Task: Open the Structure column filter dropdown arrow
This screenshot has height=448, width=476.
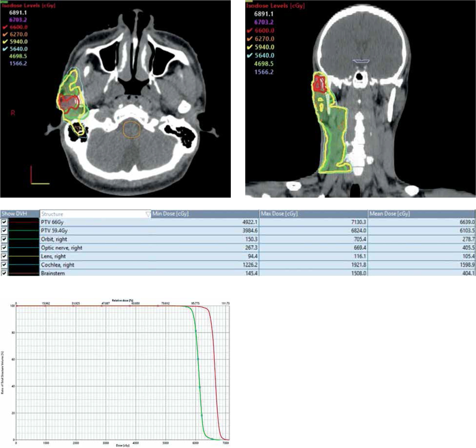Action: [148, 214]
